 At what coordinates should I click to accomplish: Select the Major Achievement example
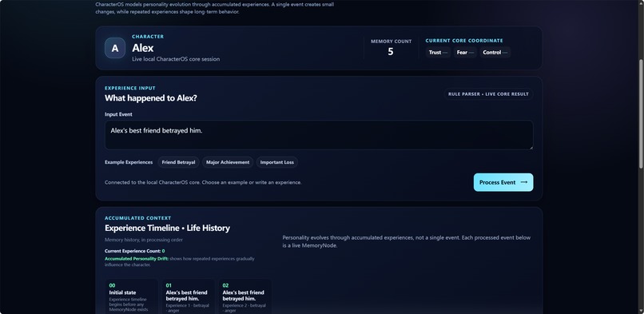pos(228,162)
